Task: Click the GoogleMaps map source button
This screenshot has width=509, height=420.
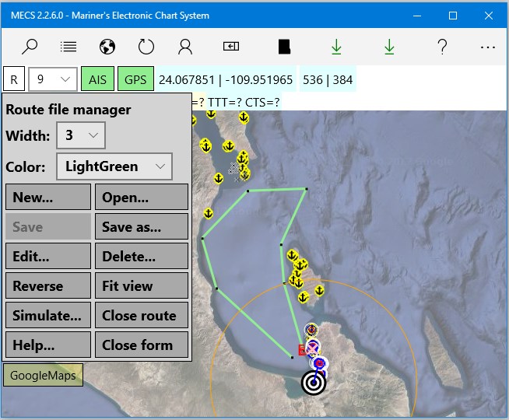Action: click(43, 375)
